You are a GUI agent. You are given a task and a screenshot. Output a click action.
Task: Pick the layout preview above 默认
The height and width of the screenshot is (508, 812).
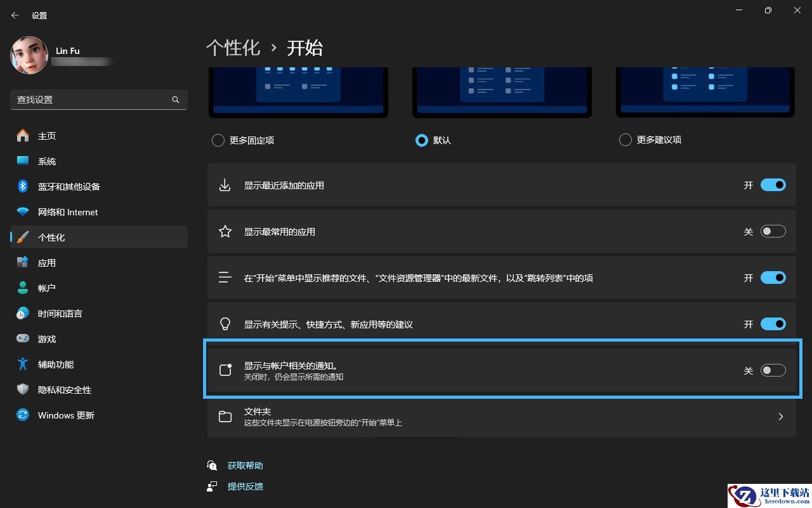click(502, 93)
